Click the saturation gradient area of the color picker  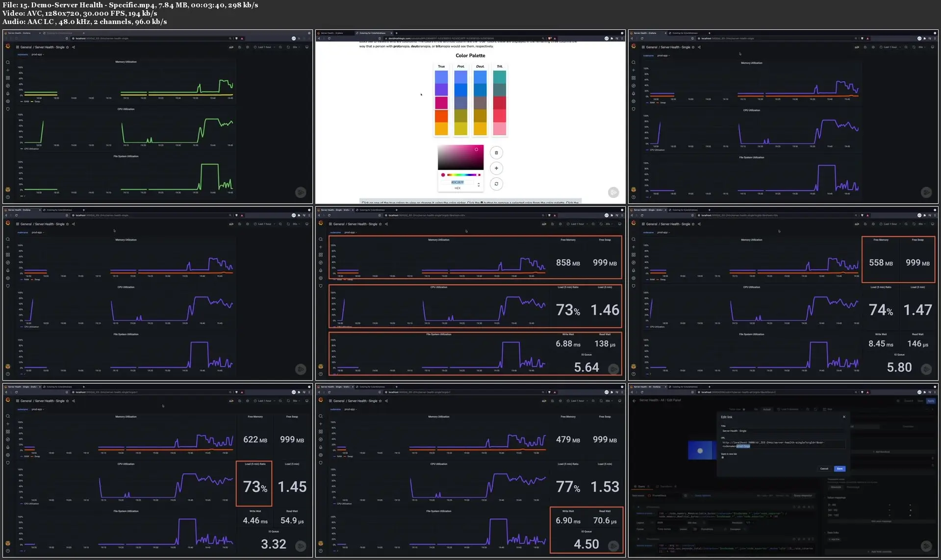point(460,157)
